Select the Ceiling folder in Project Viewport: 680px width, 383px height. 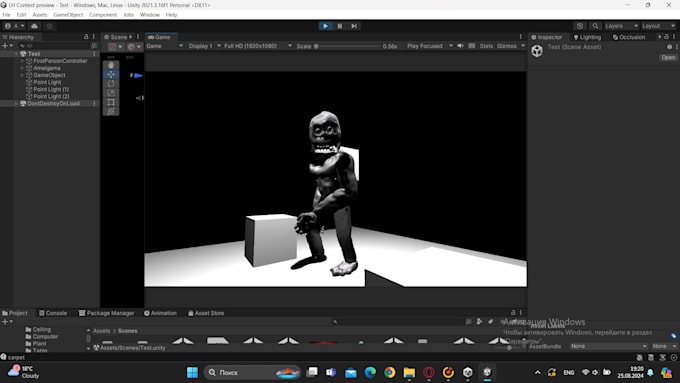38,330
